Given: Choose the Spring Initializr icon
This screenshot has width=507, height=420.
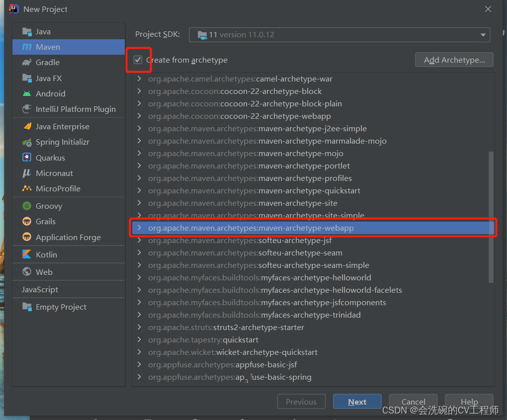Looking at the screenshot, I should tap(27, 142).
